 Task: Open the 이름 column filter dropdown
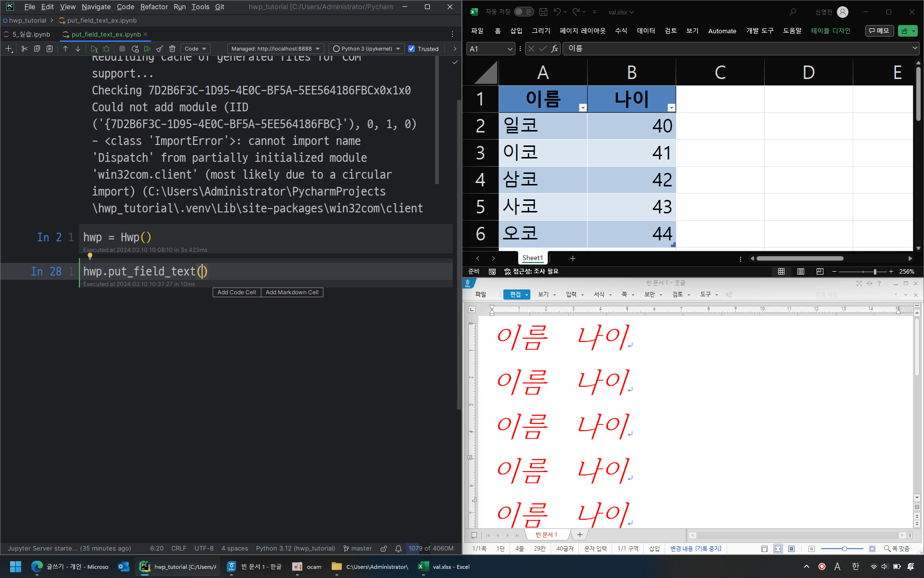[x=582, y=108]
